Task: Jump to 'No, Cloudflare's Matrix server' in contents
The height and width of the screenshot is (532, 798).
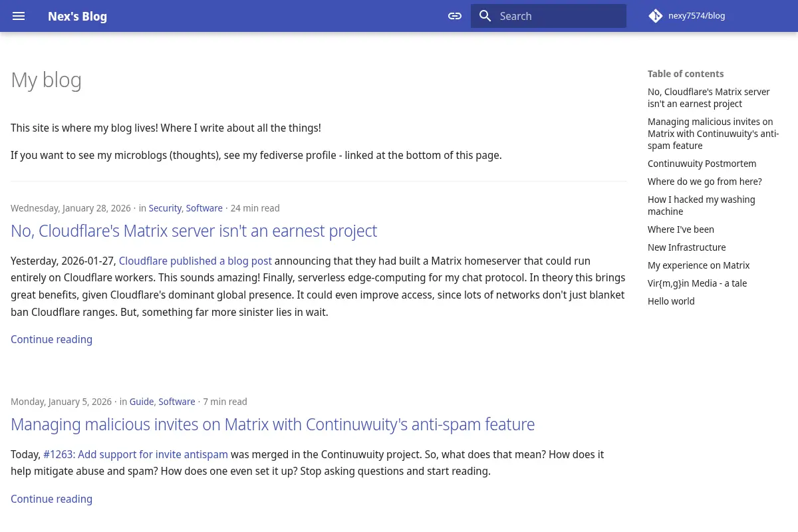Action: pos(709,98)
